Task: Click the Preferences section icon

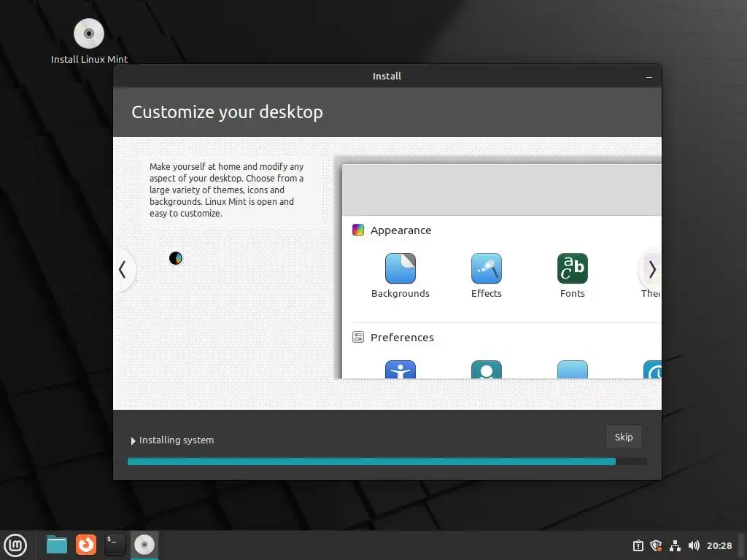Action: (x=357, y=337)
